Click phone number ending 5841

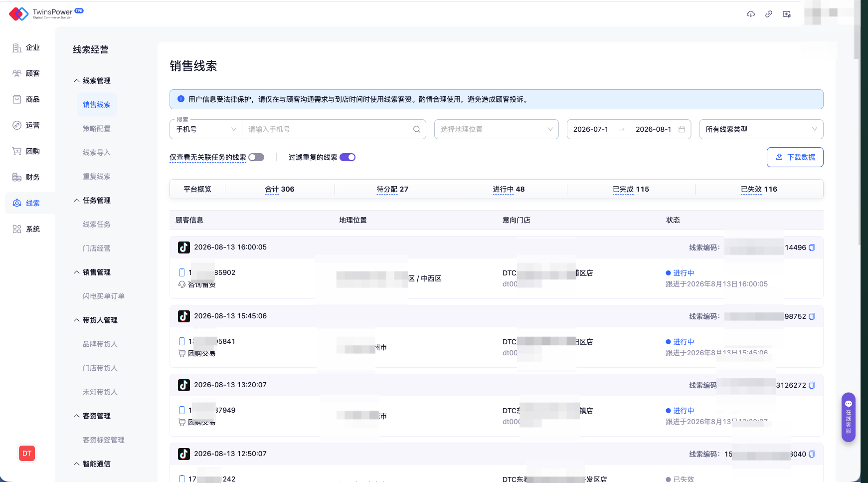pyautogui.click(x=211, y=341)
